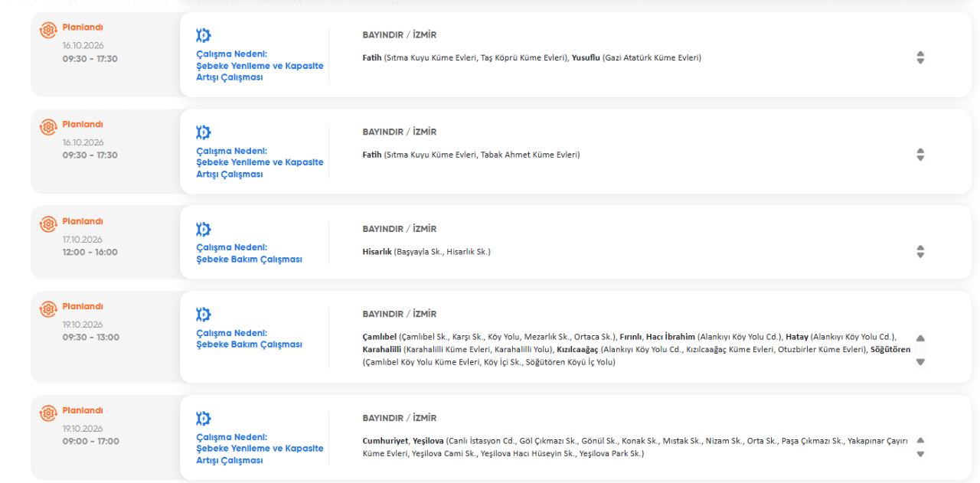
Task: Click the "Planlandı" label above 17.10.2026
Action: 83,222
